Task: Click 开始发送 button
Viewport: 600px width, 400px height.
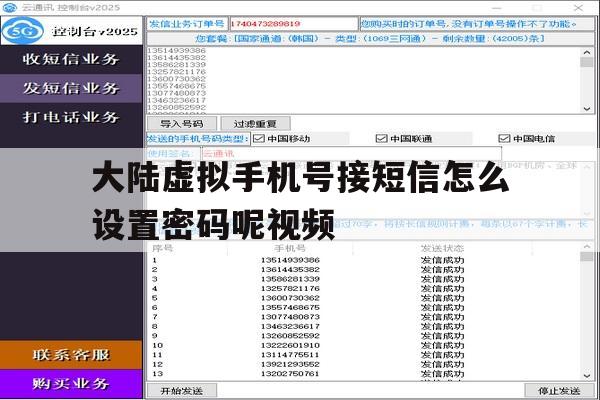Action: pyautogui.click(x=182, y=391)
